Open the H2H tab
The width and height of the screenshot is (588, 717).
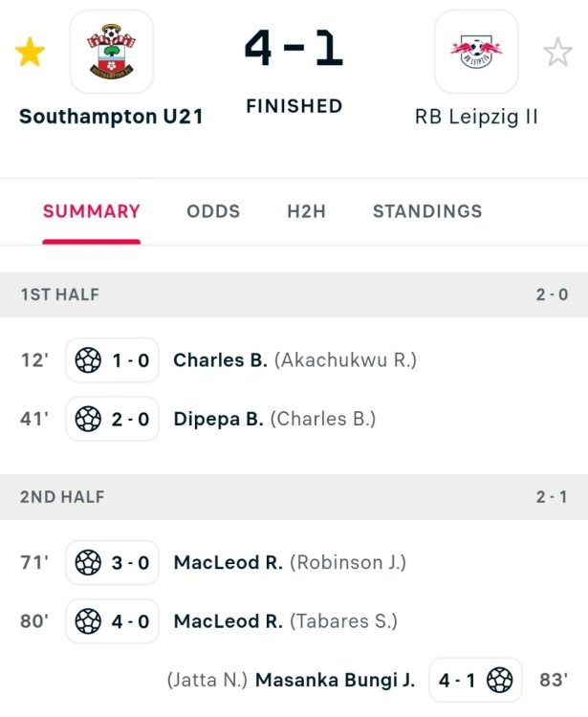306,211
